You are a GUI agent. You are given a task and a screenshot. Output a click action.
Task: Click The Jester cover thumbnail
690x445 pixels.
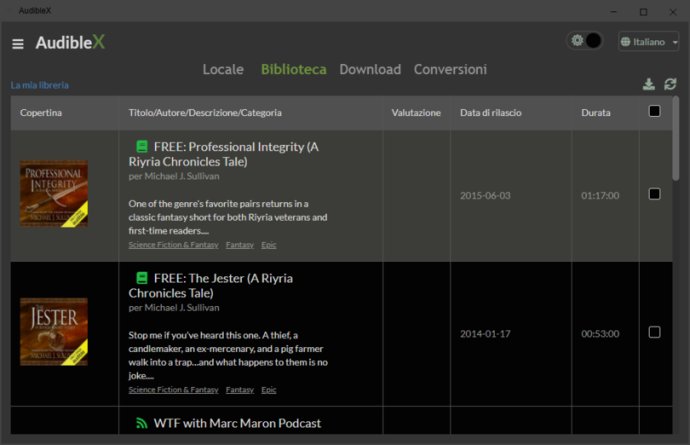click(x=54, y=332)
